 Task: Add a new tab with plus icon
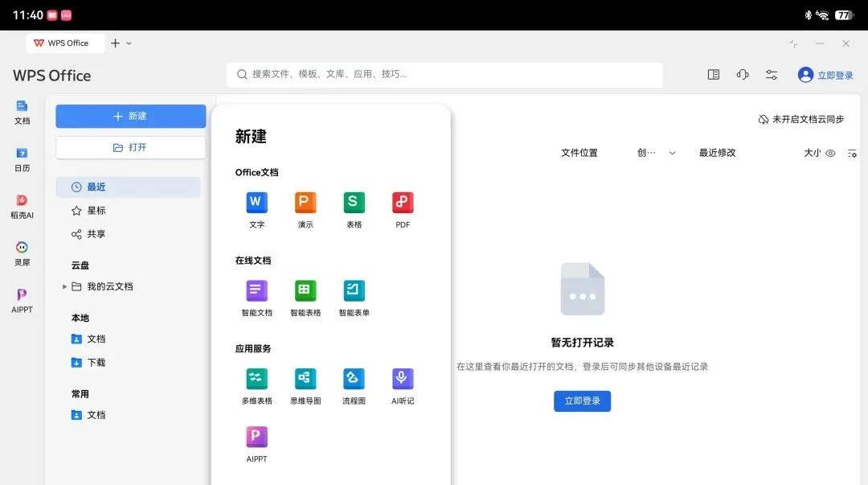click(x=115, y=43)
